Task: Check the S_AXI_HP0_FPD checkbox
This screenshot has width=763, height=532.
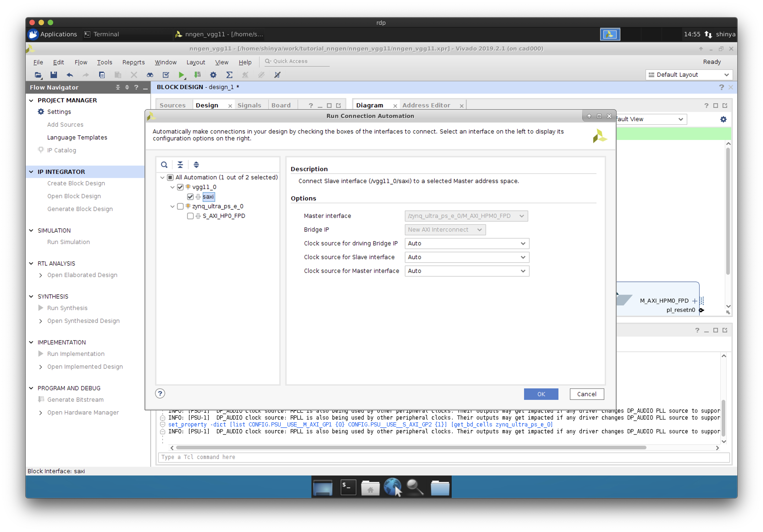Action: [191, 216]
